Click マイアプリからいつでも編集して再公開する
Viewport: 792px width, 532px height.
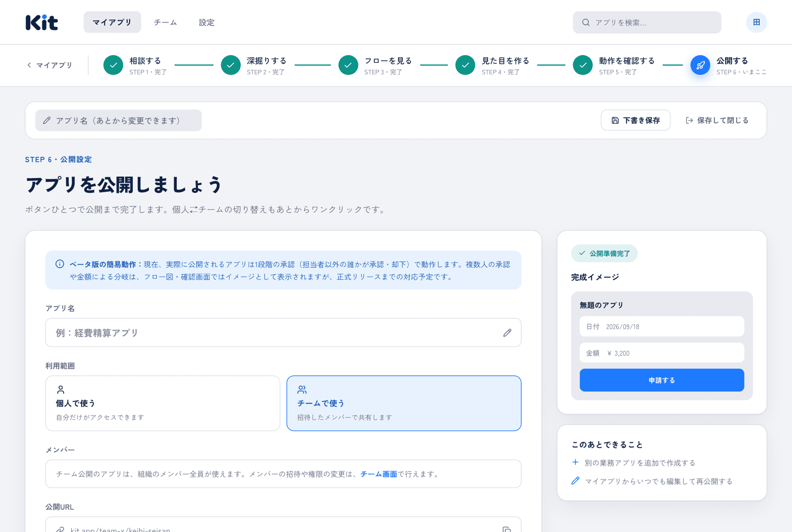(652, 481)
